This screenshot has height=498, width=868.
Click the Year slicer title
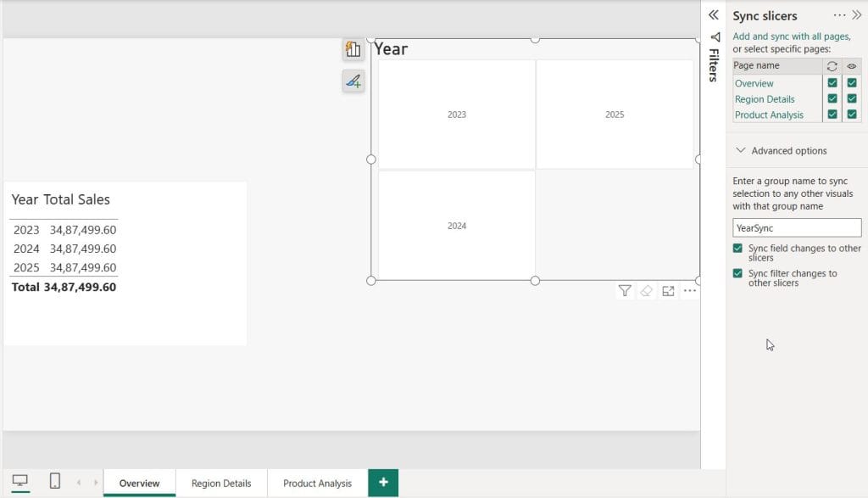coord(391,49)
